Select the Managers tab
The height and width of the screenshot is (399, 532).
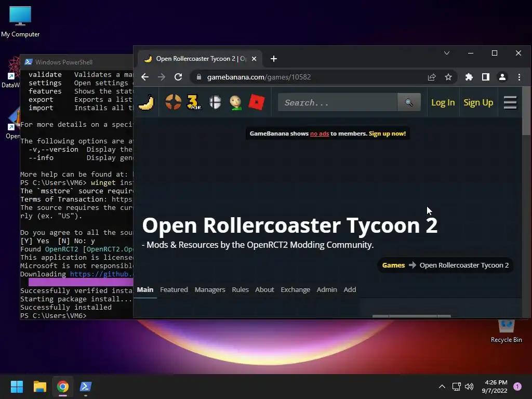[x=210, y=289]
